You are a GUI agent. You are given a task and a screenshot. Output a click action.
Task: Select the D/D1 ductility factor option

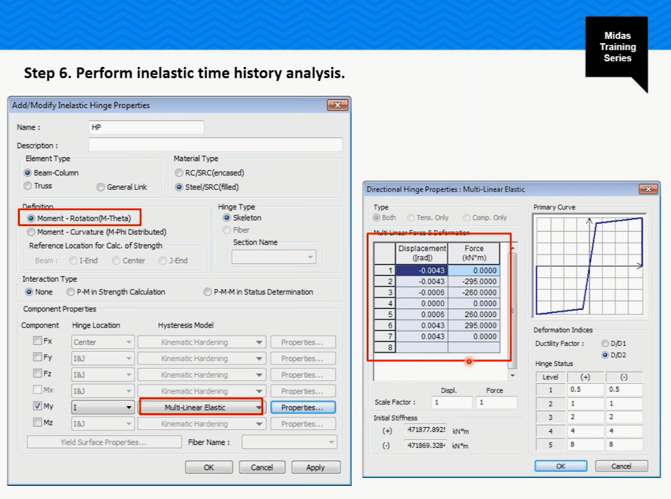click(605, 344)
